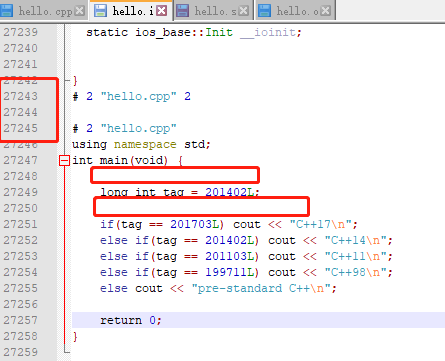Click the 'long int tag = 201402L' line

(180, 192)
